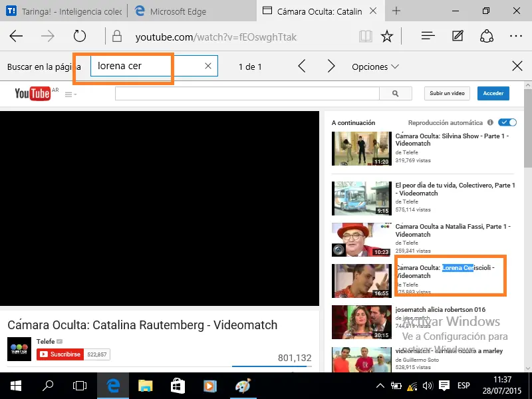
Task: Show hidden tray icons chevron
Action: click(380, 386)
